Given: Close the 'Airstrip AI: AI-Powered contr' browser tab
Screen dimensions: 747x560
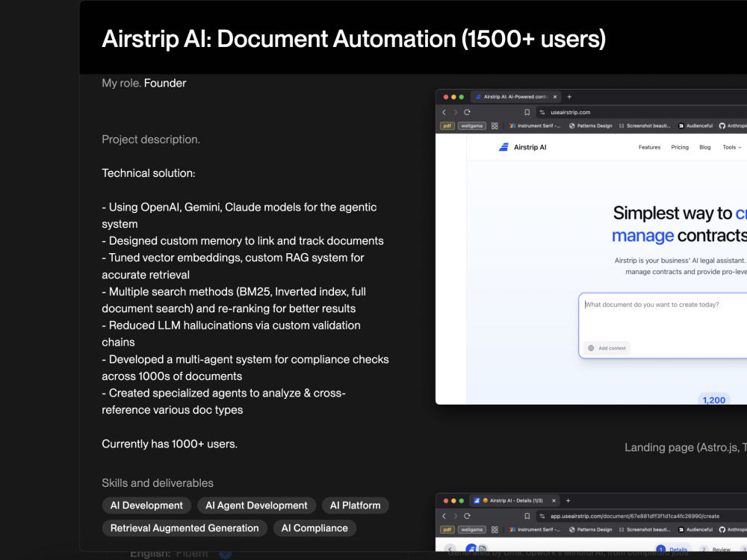Looking at the screenshot, I should [555, 96].
